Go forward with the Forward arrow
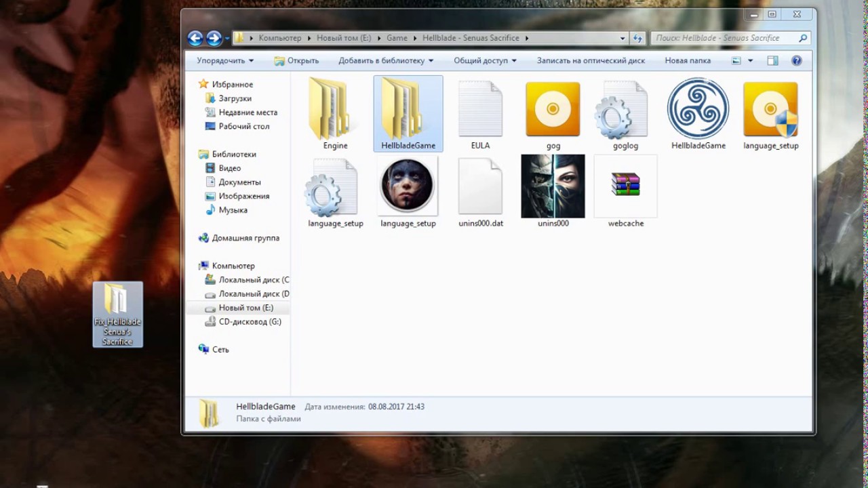This screenshot has width=868, height=488. (214, 38)
